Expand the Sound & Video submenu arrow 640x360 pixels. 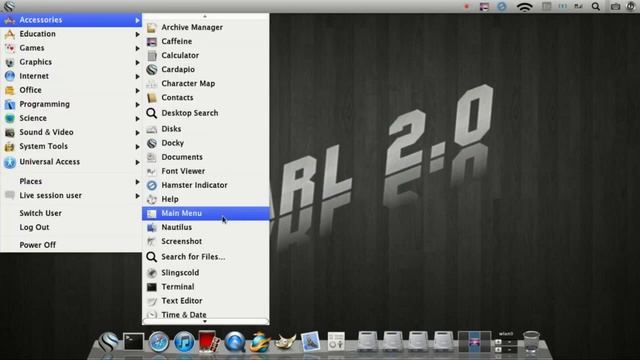(x=137, y=133)
